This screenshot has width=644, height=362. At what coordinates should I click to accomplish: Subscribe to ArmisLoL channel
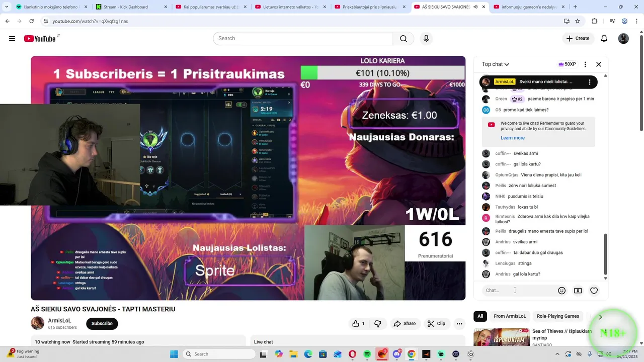pos(102,324)
